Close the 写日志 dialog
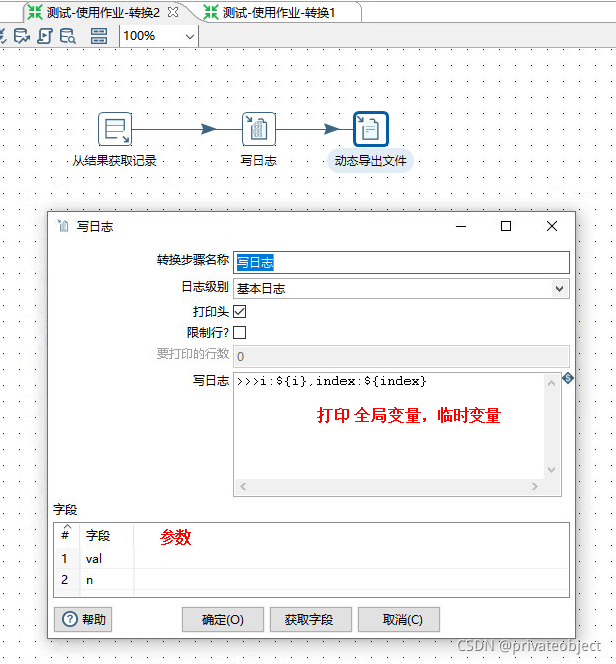616x664 pixels. (x=552, y=226)
